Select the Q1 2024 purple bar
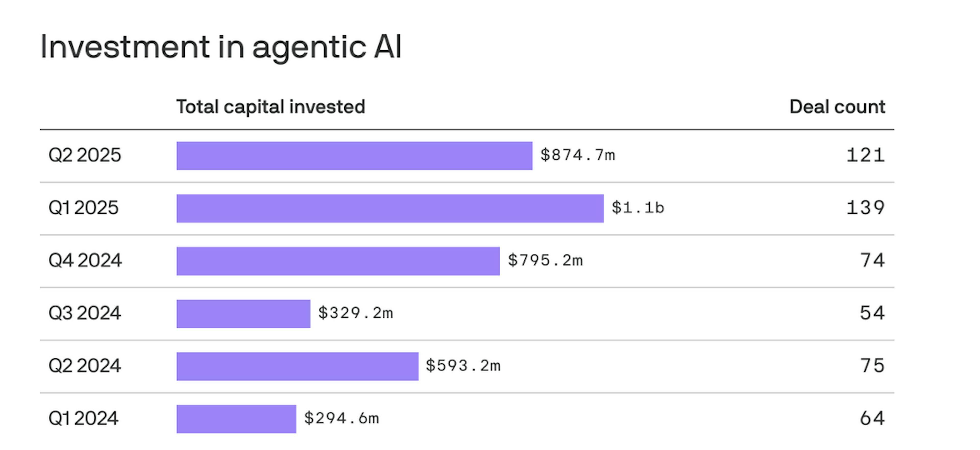980x450 pixels. (236, 419)
